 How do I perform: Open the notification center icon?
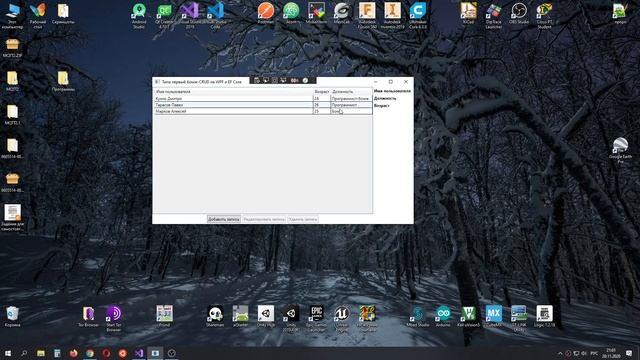pos(629,353)
